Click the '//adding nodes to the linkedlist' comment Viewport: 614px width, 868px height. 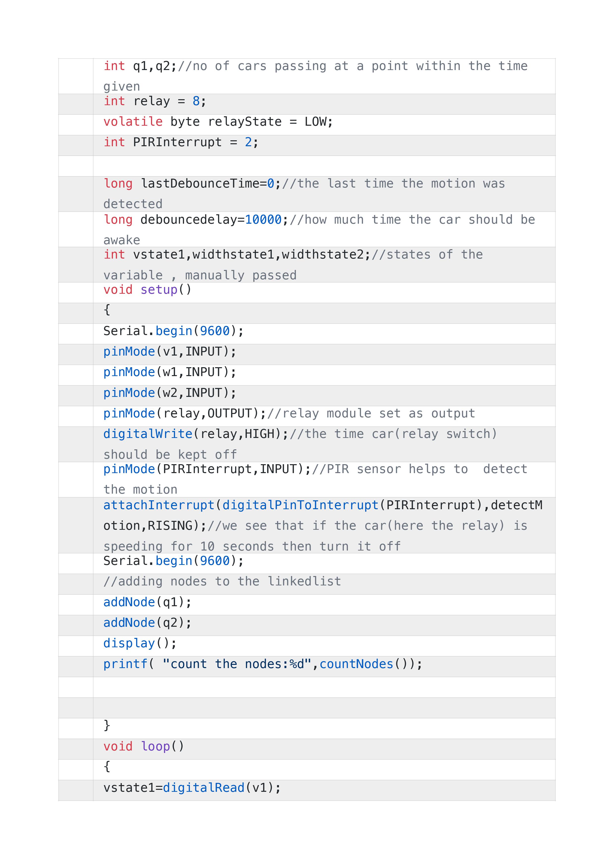click(x=222, y=581)
